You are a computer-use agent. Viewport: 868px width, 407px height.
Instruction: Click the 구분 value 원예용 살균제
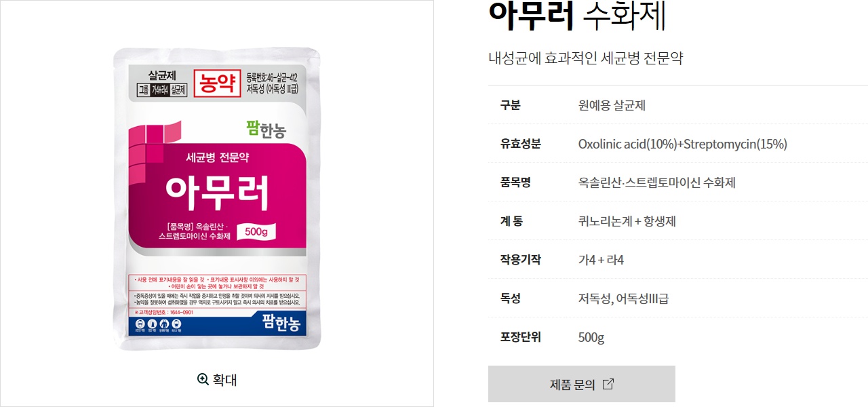coord(612,105)
